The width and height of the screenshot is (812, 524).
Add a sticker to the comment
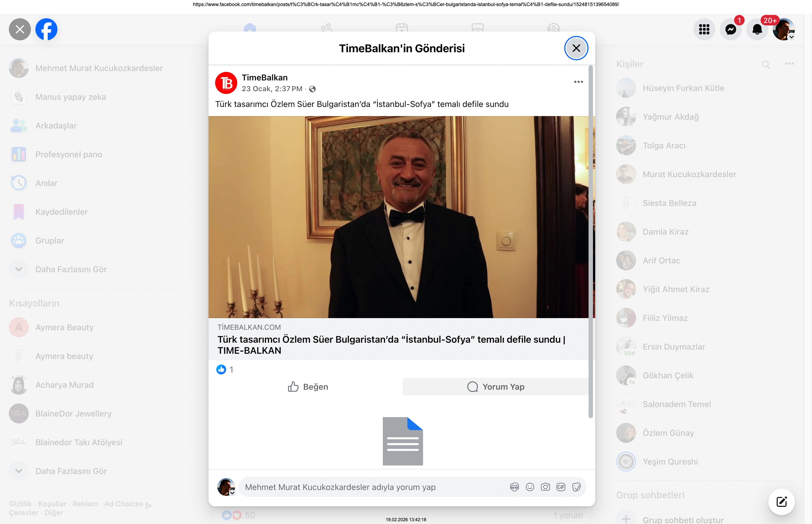point(576,487)
